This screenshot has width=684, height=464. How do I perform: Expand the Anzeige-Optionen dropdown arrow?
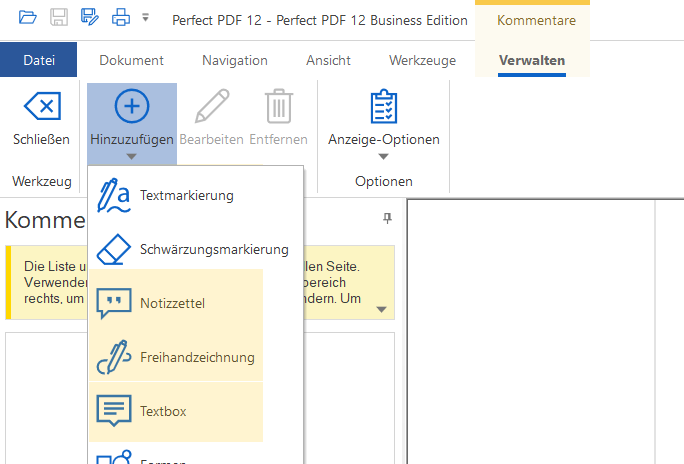(x=383, y=156)
